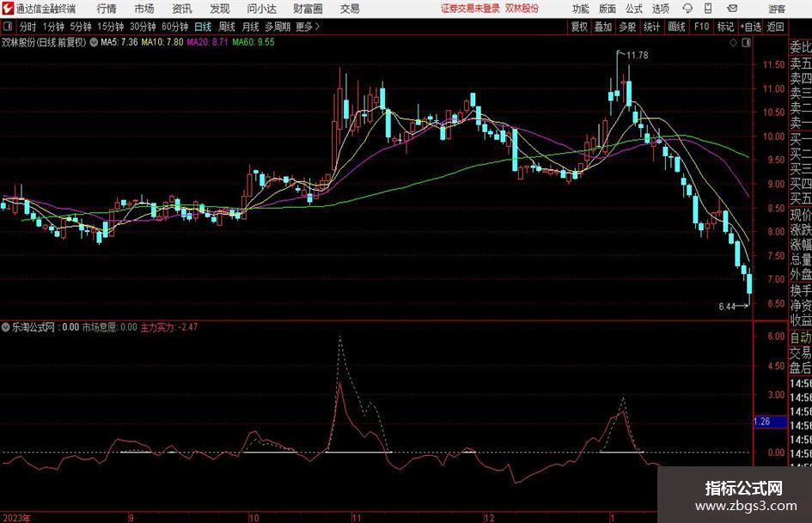The image size is (812, 523).
Task: Select the 日线 daily period tab
Action: click(203, 27)
